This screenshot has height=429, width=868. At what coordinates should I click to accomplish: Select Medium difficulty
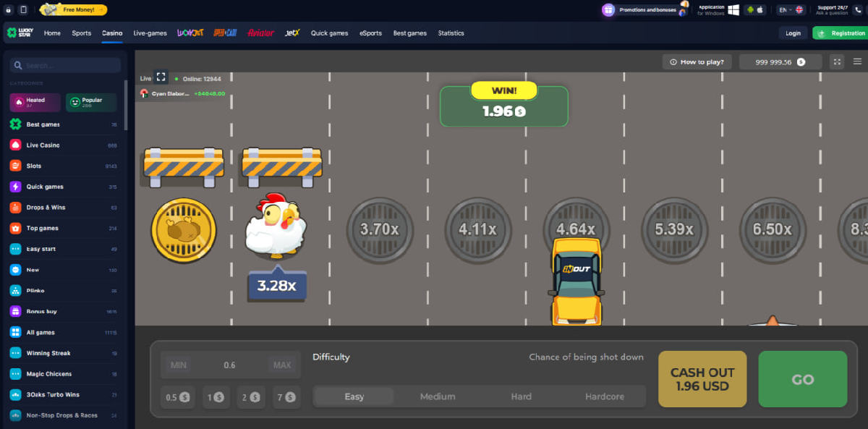pyautogui.click(x=437, y=396)
